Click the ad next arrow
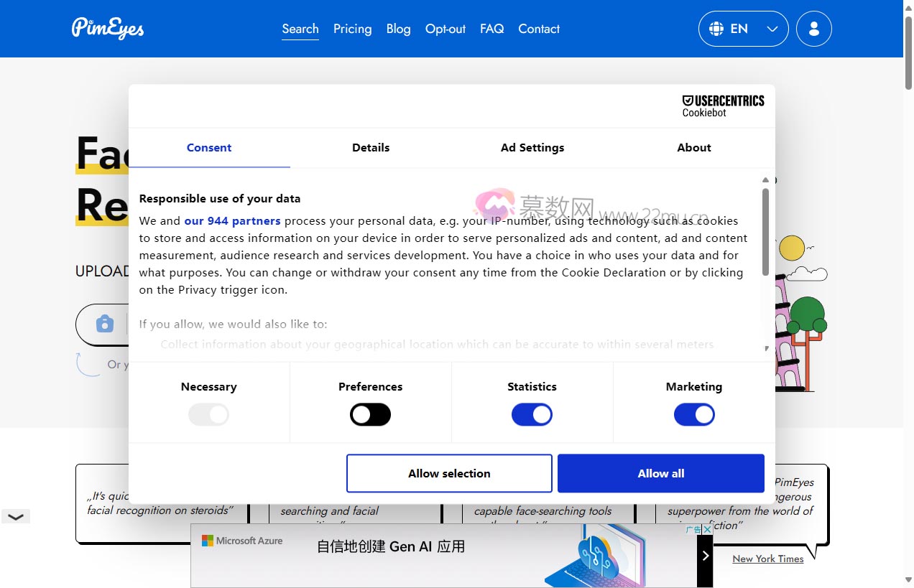This screenshot has width=914, height=588. click(x=705, y=556)
